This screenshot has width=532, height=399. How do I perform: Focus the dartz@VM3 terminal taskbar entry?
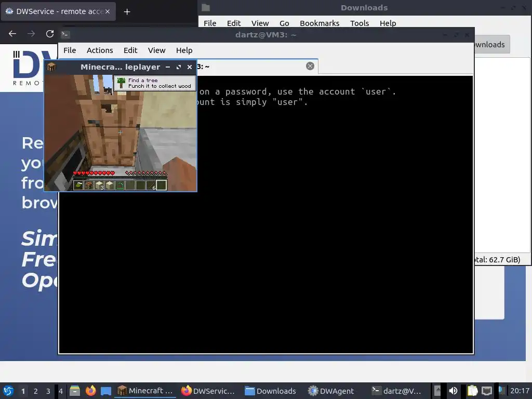(x=396, y=391)
